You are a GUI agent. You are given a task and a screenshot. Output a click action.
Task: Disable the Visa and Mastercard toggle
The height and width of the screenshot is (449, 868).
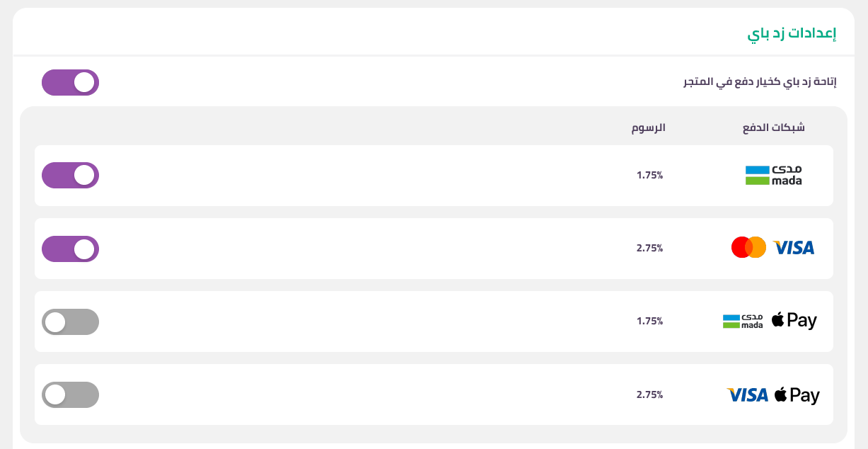coord(70,249)
